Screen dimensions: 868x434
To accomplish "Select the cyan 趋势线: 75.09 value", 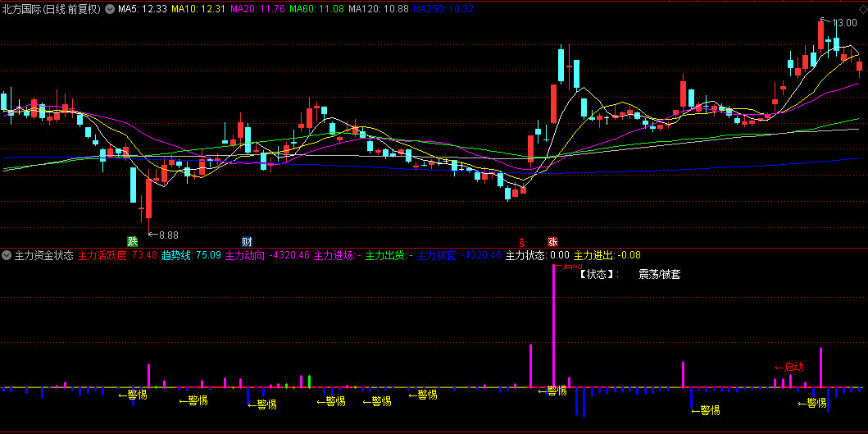I will pyautogui.click(x=192, y=255).
